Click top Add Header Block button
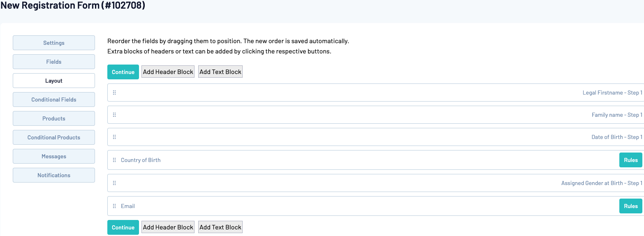This screenshot has width=644, height=236. click(x=168, y=72)
